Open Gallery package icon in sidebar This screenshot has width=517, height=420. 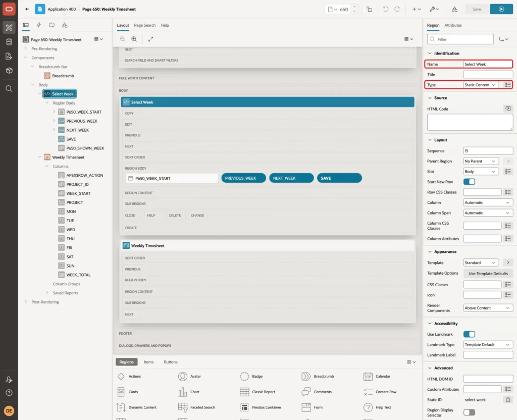click(x=9, y=70)
